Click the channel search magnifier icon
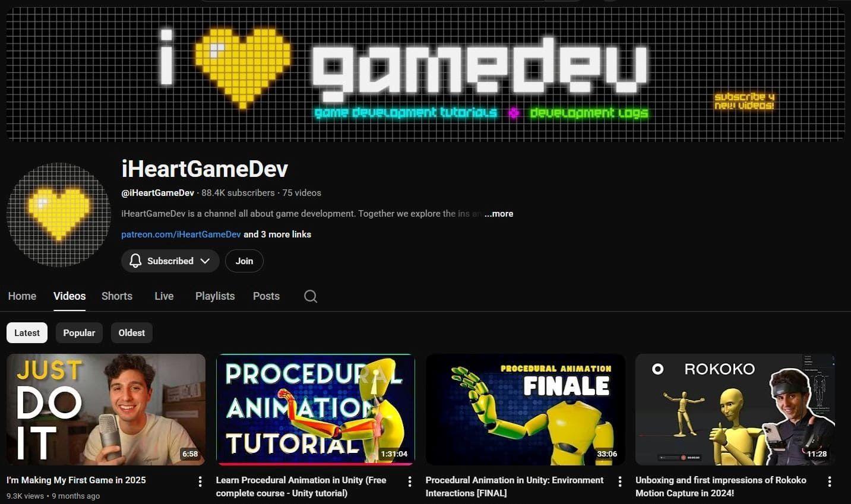This screenshot has width=851, height=504. 311,296
